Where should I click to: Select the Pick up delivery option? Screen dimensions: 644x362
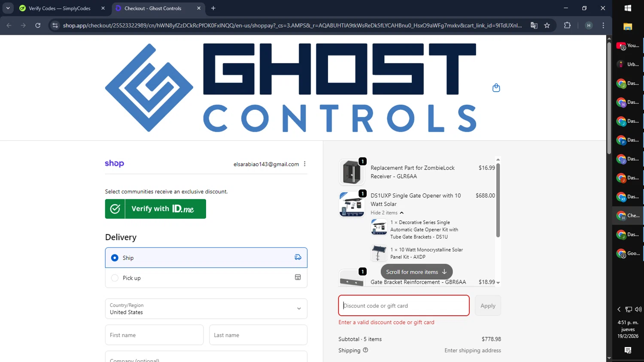(x=206, y=278)
